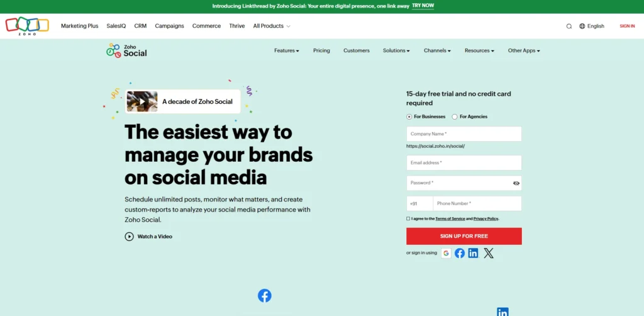Sign in using the Facebook icon
Viewport: 644px width, 316px height.
point(460,253)
